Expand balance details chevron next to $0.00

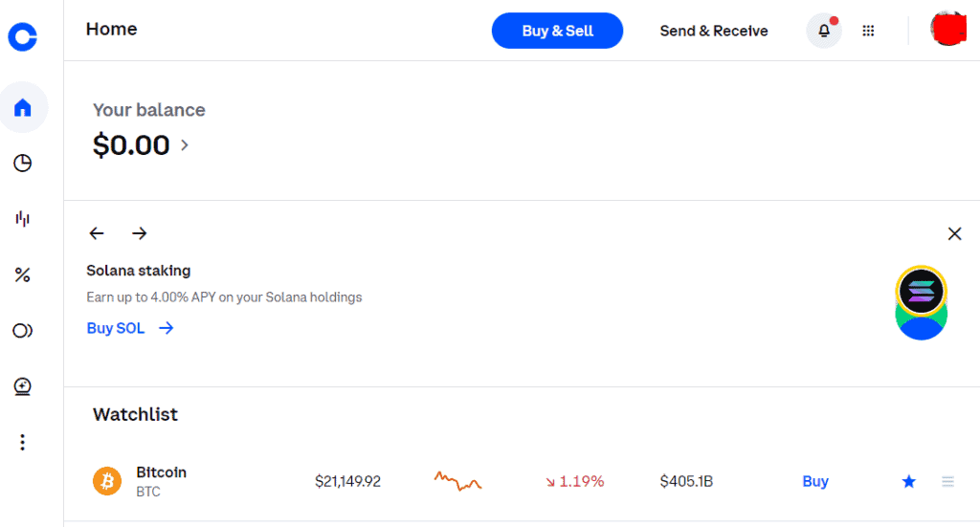coord(185,145)
